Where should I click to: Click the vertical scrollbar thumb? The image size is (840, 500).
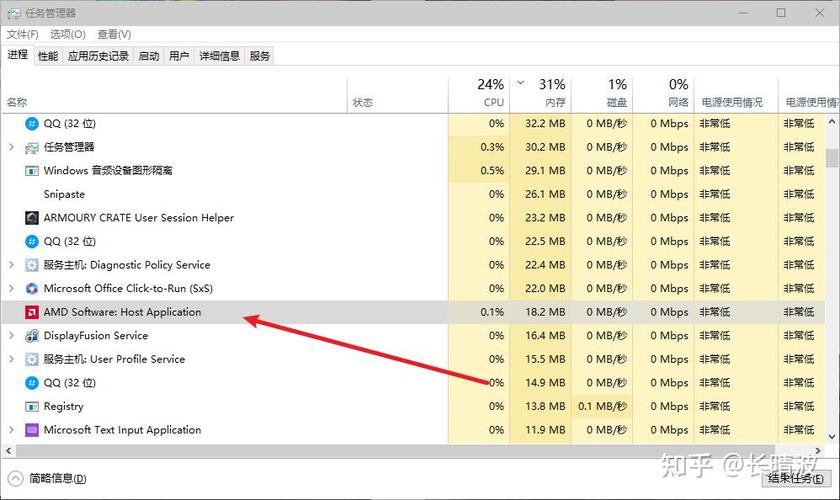click(x=832, y=159)
